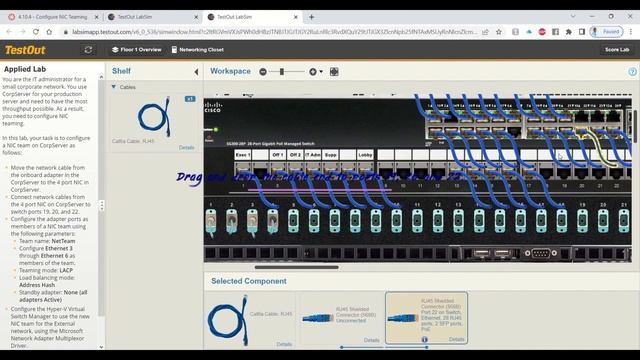640x360 pixels.
Task: Open Details link under selected Cat5e cable
Action: [284, 344]
